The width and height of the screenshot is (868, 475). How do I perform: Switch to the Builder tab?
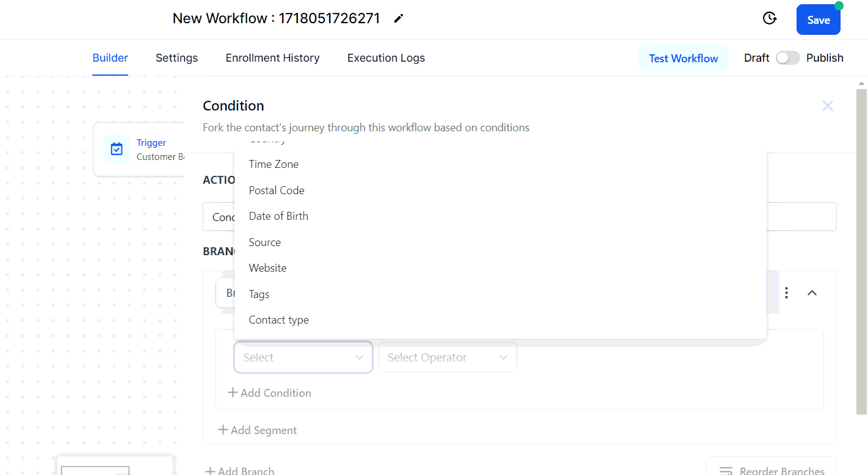pos(110,58)
